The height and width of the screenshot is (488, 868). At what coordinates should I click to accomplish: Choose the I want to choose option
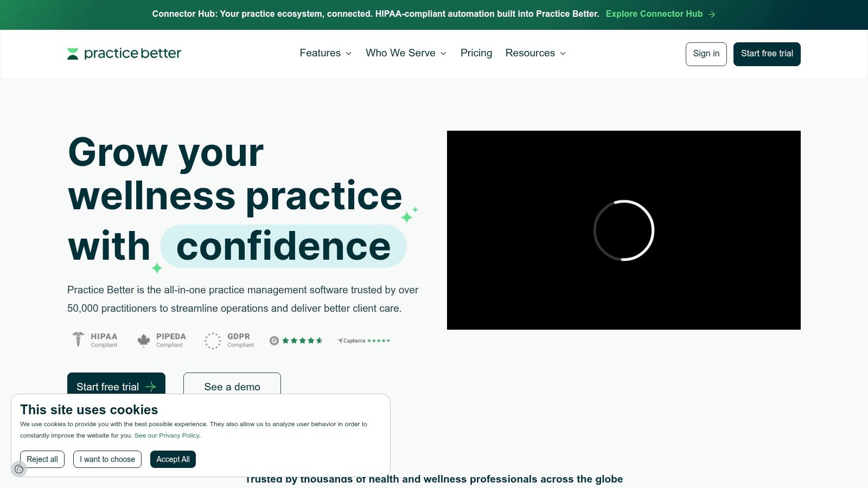click(x=107, y=459)
